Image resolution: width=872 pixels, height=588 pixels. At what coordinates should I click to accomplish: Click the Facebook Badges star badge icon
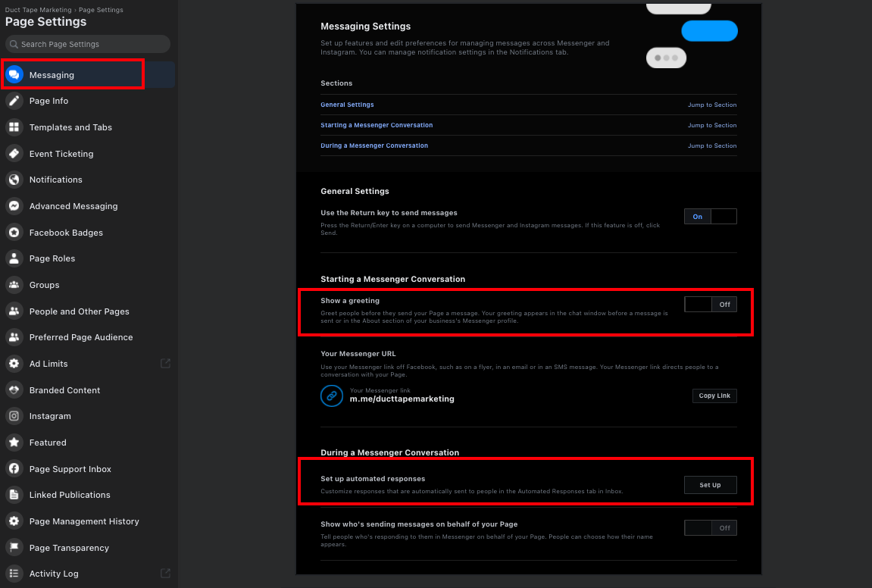[x=14, y=233]
